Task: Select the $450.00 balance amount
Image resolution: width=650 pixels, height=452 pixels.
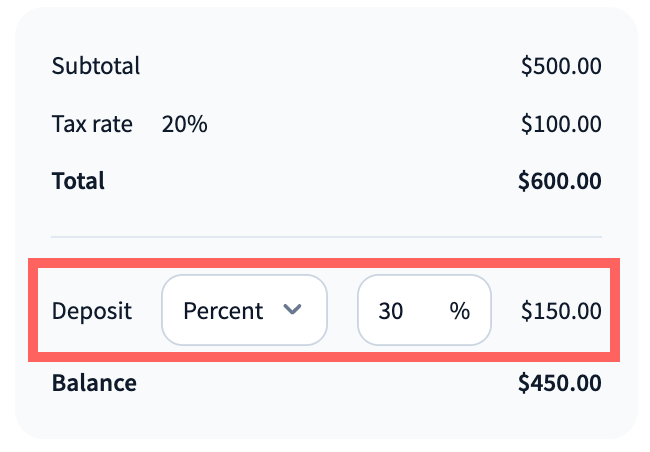Action: tap(560, 383)
